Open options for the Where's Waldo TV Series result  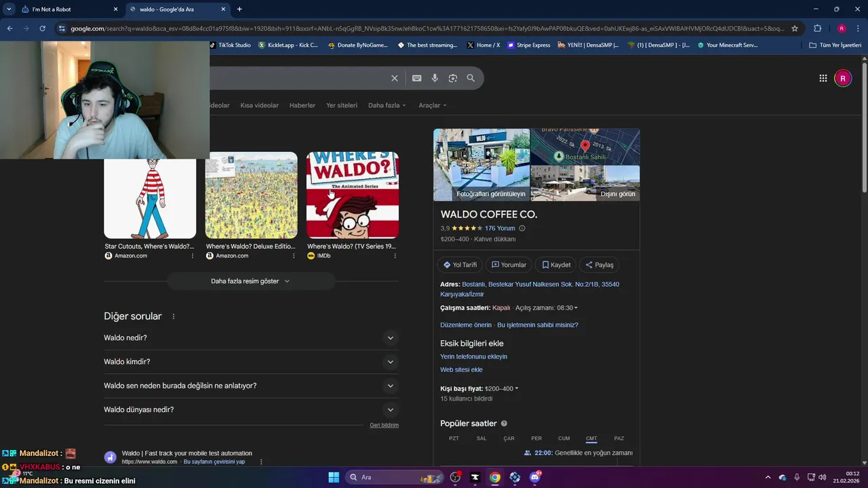[395, 256]
